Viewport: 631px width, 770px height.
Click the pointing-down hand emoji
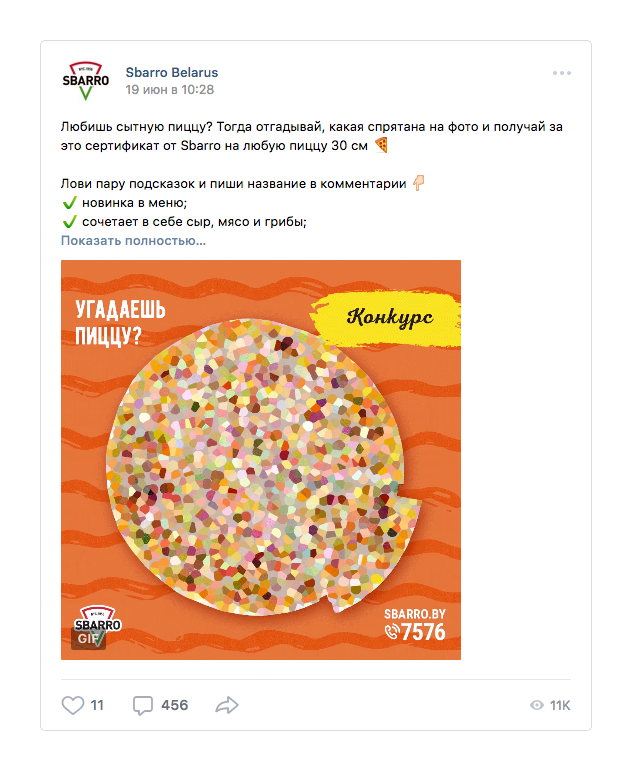click(x=418, y=183)
